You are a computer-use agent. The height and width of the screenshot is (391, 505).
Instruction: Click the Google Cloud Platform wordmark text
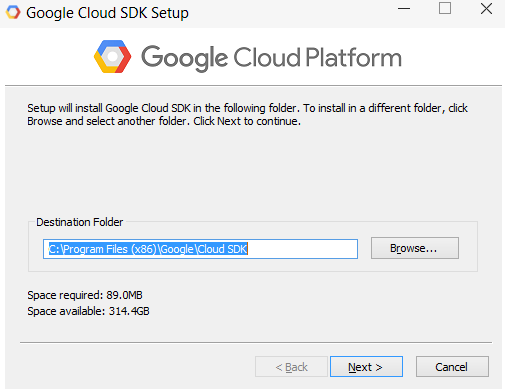tap(271, 58)
